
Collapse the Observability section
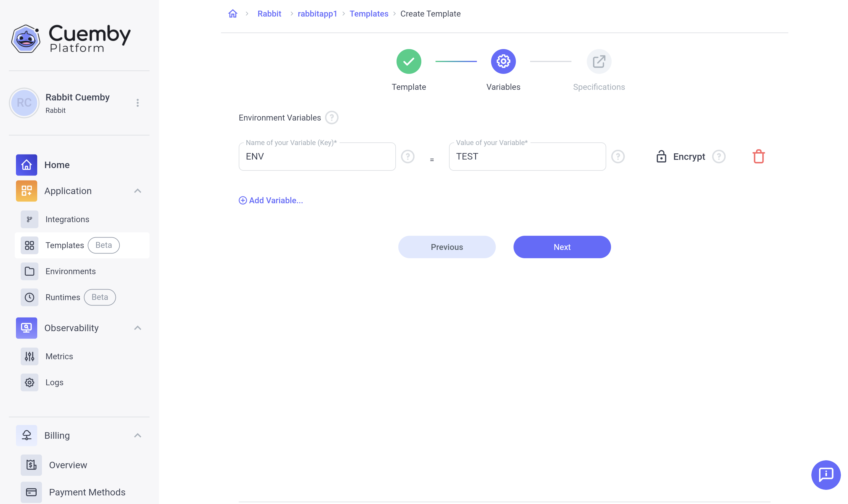(x=137, y=328)
